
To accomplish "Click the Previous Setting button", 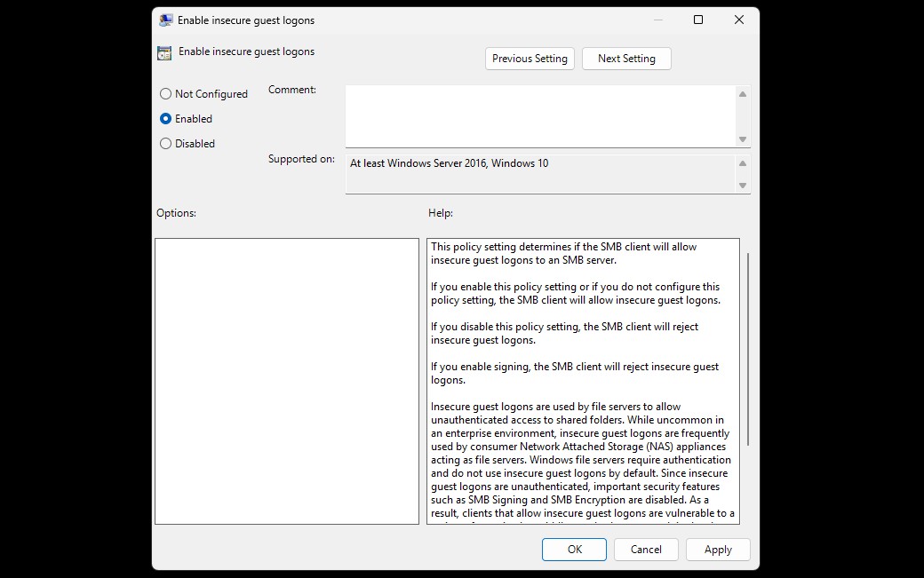I will pos(530,59).
